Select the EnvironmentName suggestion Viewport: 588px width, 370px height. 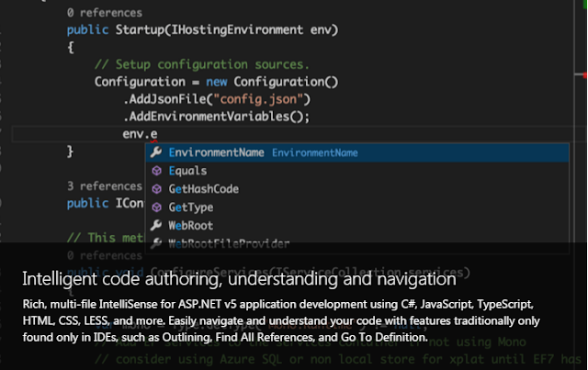(x=357, y=152)
